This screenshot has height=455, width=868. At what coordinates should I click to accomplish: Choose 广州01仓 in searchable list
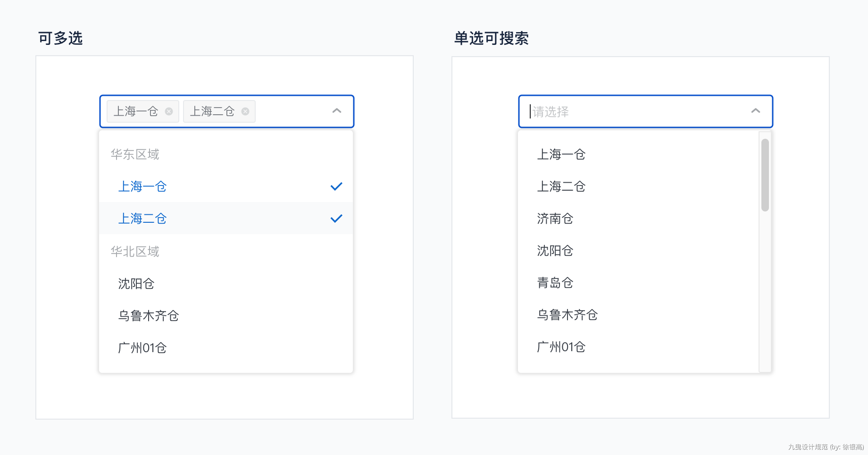[638, 347]
